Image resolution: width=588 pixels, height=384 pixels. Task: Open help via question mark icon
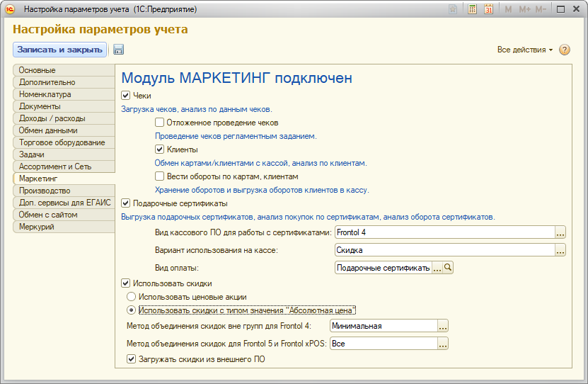point(565,50)
